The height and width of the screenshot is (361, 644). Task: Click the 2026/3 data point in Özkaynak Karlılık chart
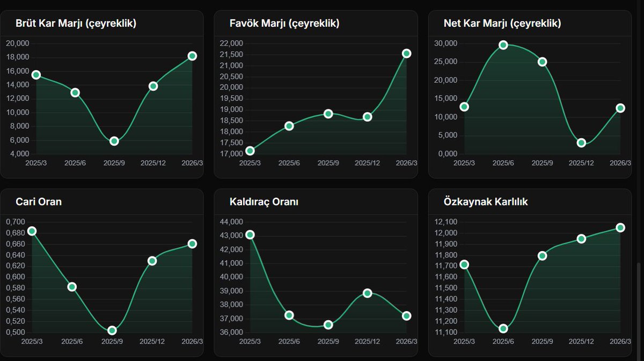click(620, 227)
